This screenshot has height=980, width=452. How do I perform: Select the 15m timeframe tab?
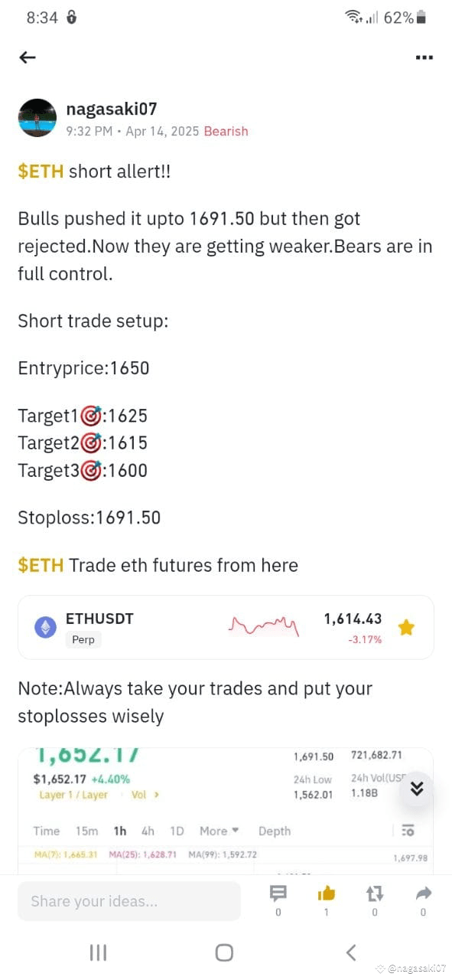(86, 831)
